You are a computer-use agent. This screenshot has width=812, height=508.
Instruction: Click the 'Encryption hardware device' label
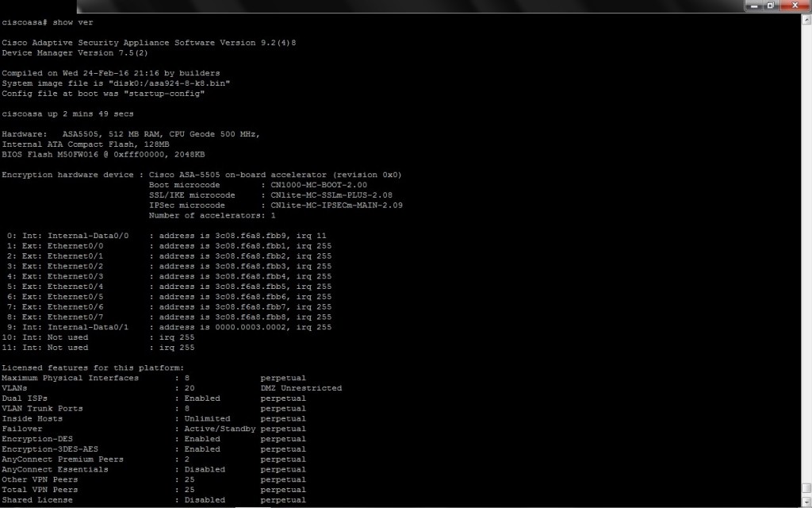(x=68, y=175)
